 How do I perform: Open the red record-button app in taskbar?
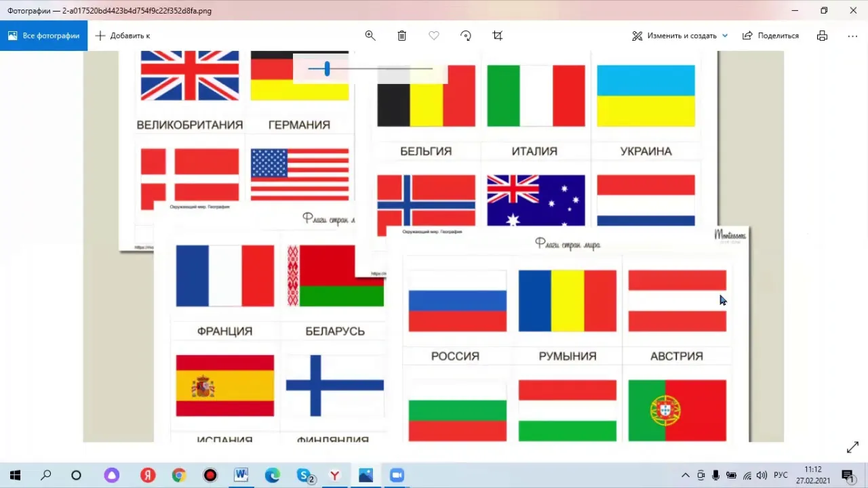click(210, 476)
